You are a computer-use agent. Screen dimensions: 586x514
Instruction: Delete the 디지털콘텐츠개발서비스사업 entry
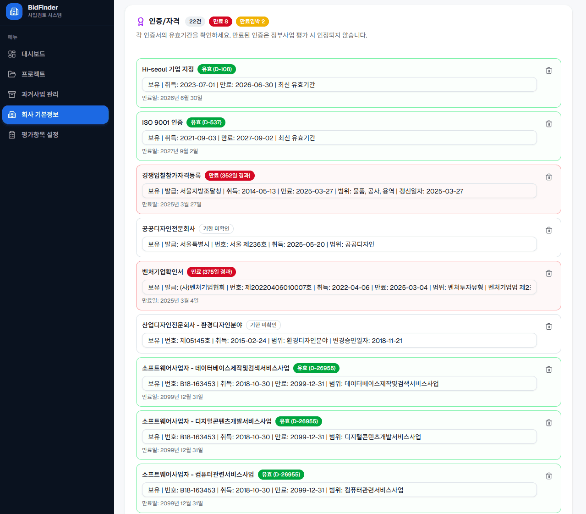pyautogui.click(x=549, y=423)
